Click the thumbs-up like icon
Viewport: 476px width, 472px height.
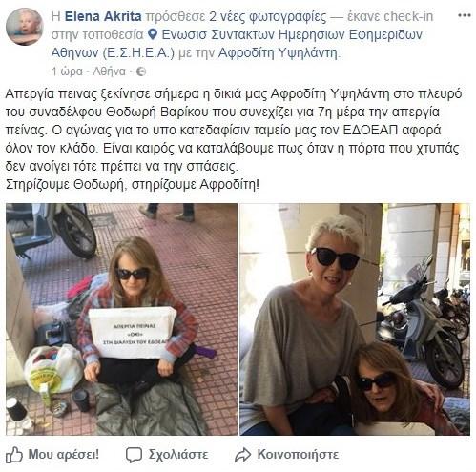click(14, 455)
